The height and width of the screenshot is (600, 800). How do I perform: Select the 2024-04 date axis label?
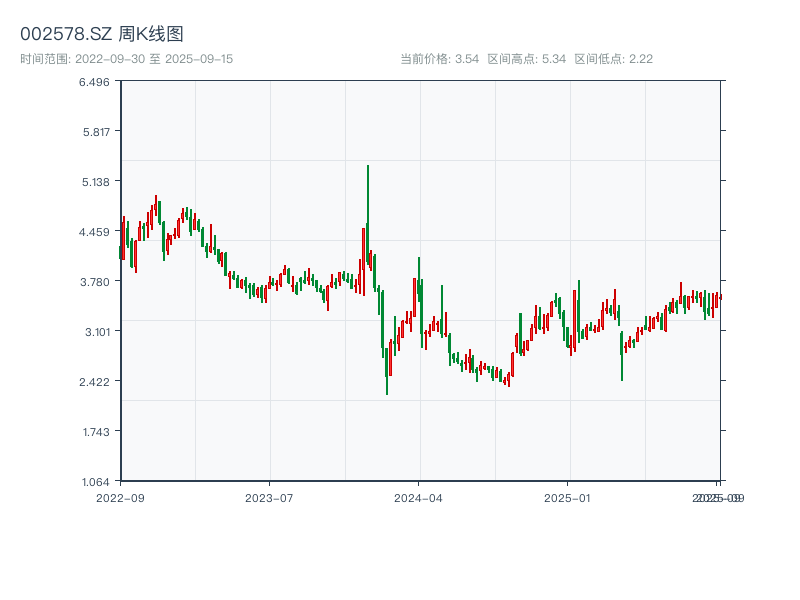(419, 497)
